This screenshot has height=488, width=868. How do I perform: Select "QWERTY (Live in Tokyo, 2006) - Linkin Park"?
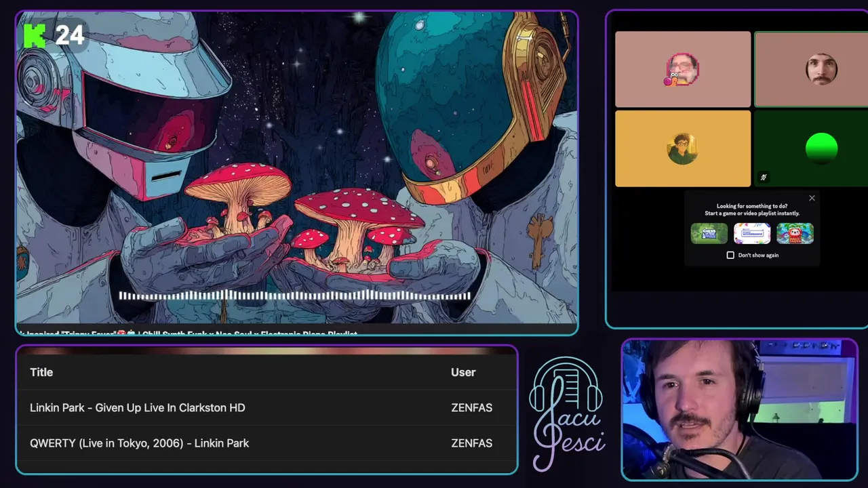point(139,443)
